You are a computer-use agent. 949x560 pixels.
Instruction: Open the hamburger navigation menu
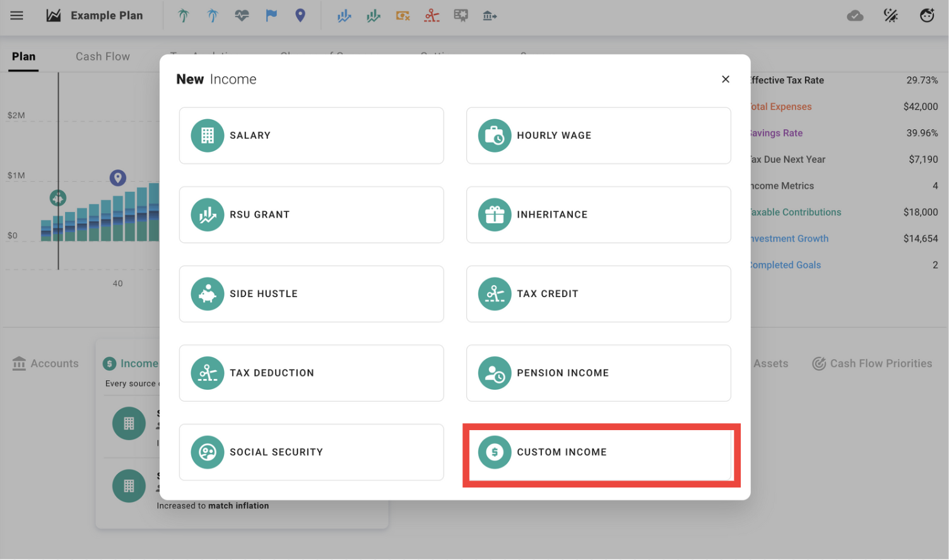coord(17,16)
